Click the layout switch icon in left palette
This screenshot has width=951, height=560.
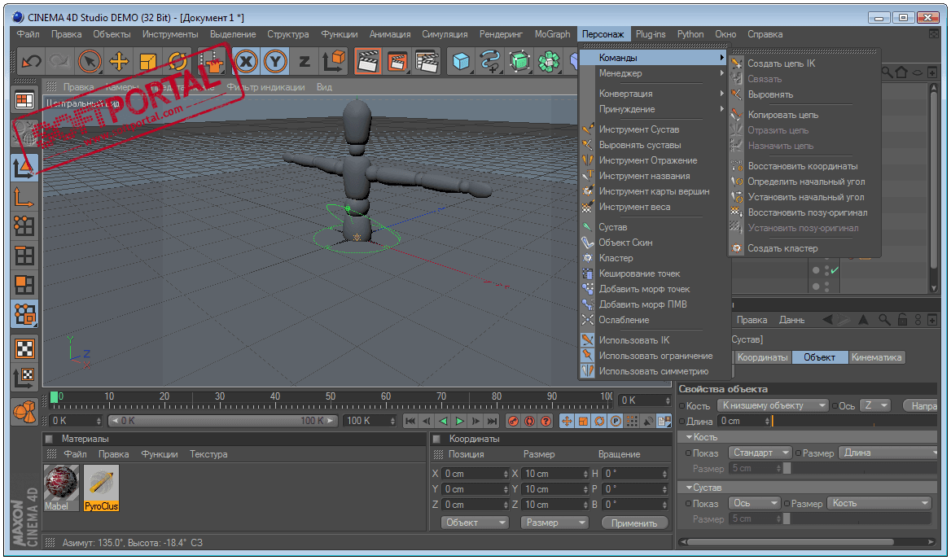point(24,100)
